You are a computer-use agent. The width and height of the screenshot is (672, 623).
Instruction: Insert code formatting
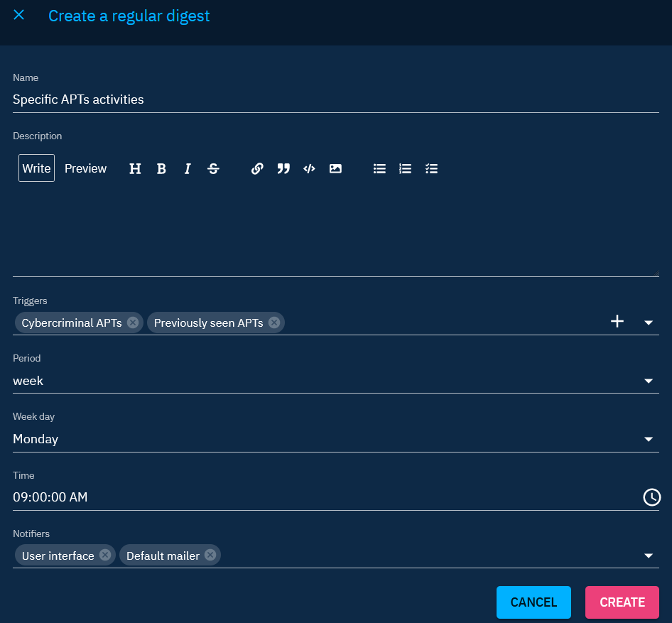(309, 168)
